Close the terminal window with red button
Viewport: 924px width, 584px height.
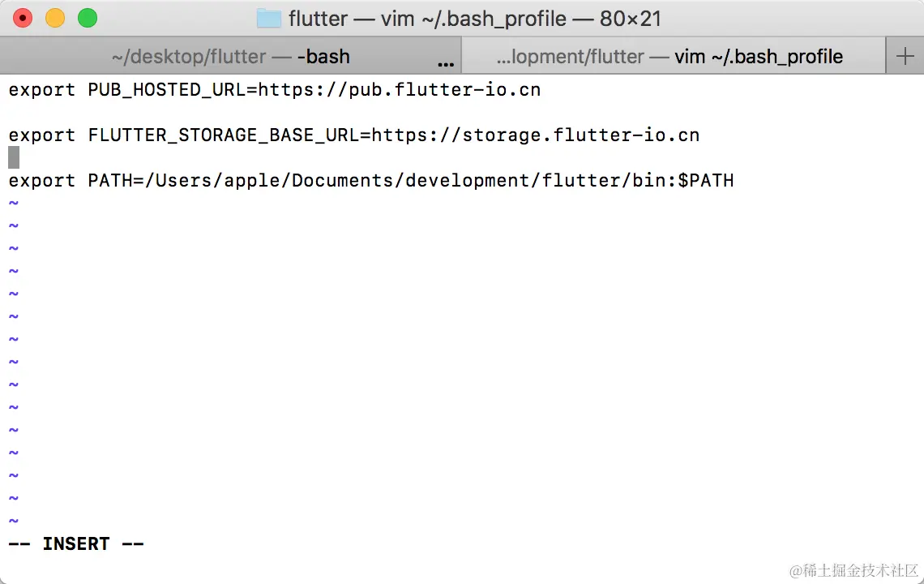coord(23,18)
